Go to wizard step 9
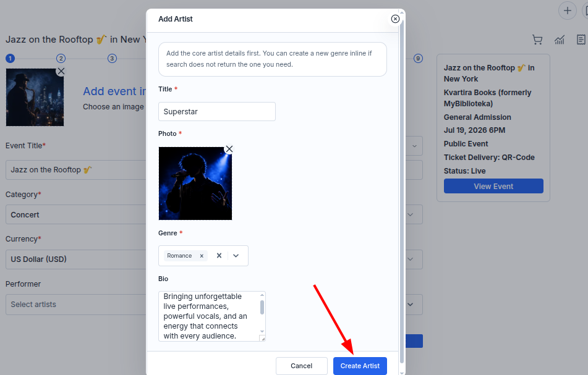Screen dimensions: 588x375 418,59
